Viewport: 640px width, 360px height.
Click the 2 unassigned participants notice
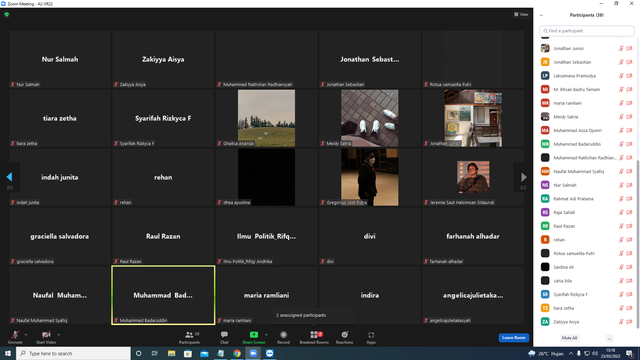click(314, 315)
